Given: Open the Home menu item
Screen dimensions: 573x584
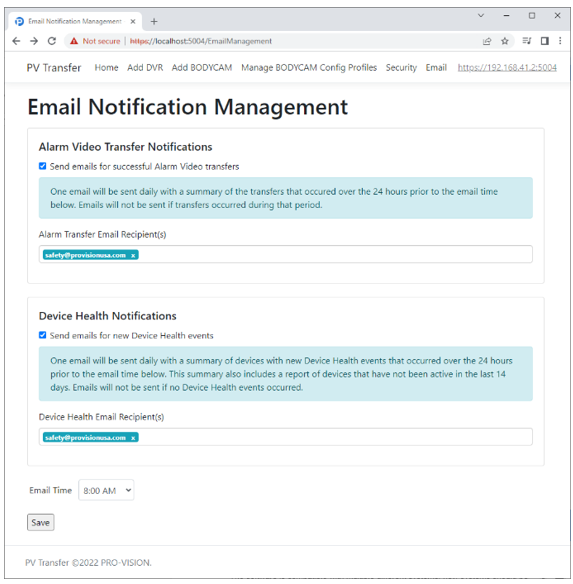Looking at the screenshot, I should [106, 68].
